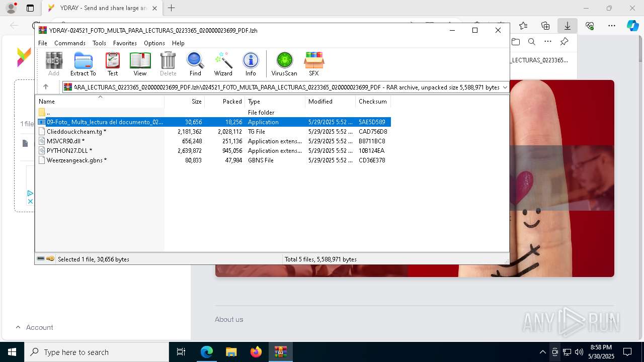Click the checksum value CAD756D8
Screen dimensions: 644x362
click(373, 132)
